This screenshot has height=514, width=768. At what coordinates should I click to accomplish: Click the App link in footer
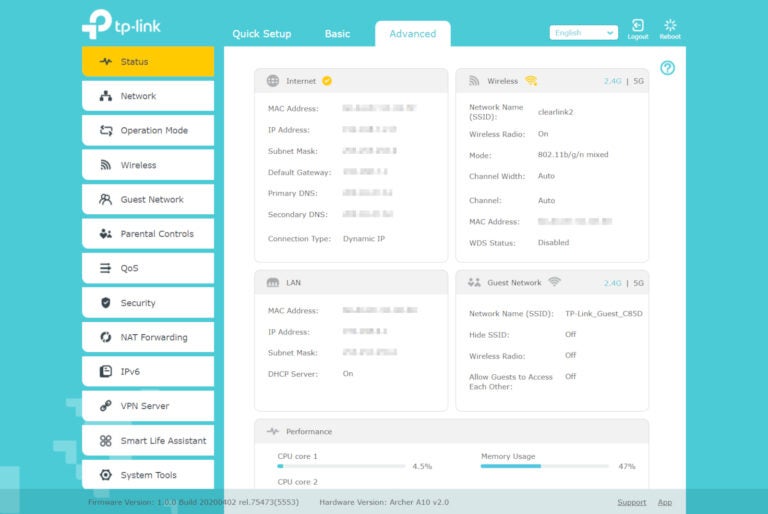coord(664,502)
